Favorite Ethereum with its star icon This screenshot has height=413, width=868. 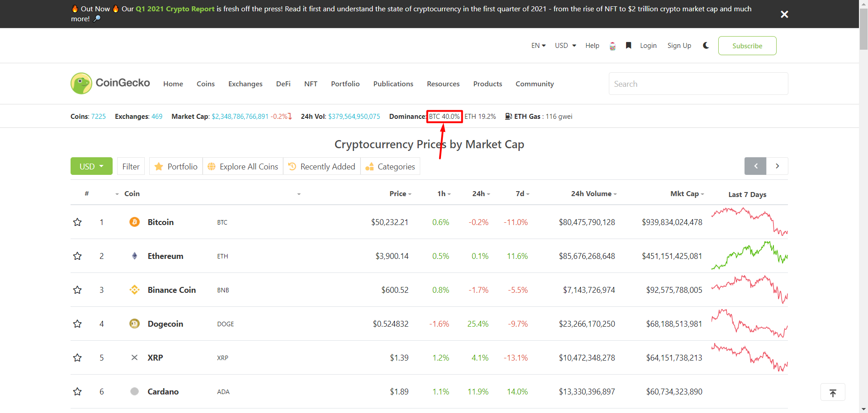pyautogui.click(x=77, y=256)
